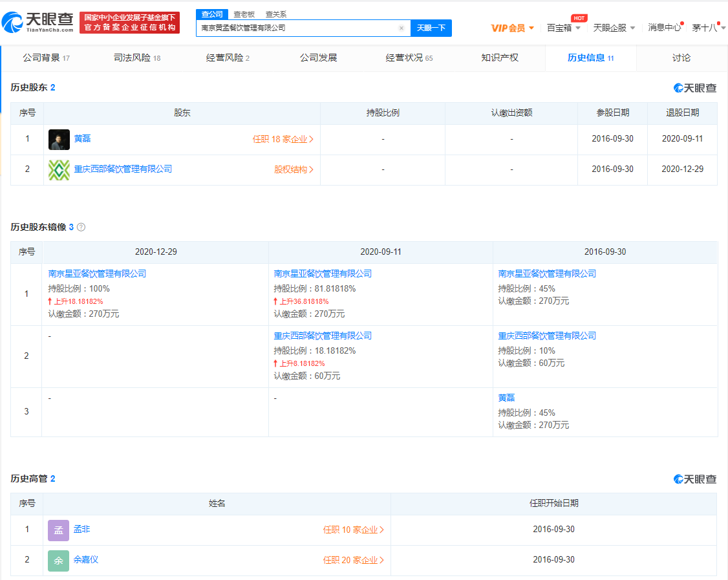Viewport: 728px width, 580px height.
Task: Open the 南京星亚餐饮管理有限公司 link under 2020-12-29
Action: tap(97, 274)
